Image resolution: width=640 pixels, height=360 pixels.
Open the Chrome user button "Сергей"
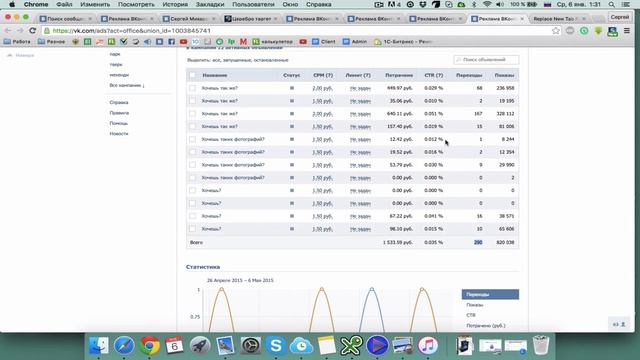point(620,17)
